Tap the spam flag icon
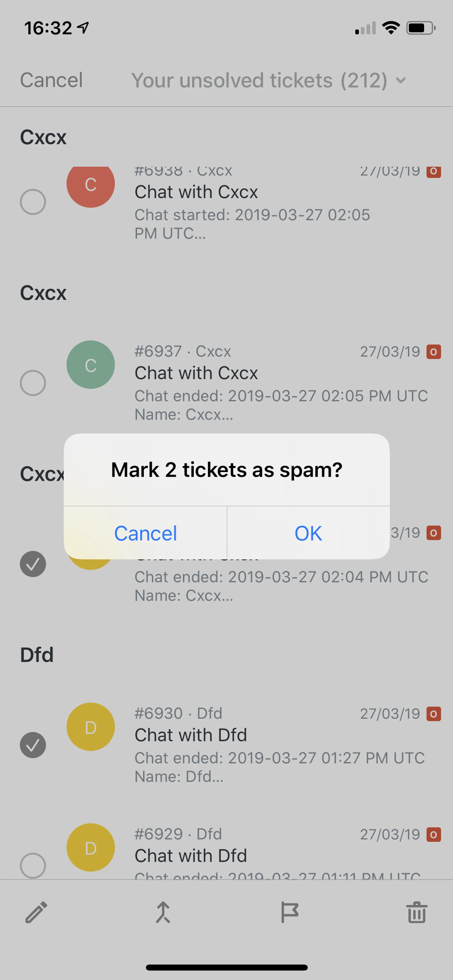The width and height of the screenshot is (453, 980). pos(290,912)
